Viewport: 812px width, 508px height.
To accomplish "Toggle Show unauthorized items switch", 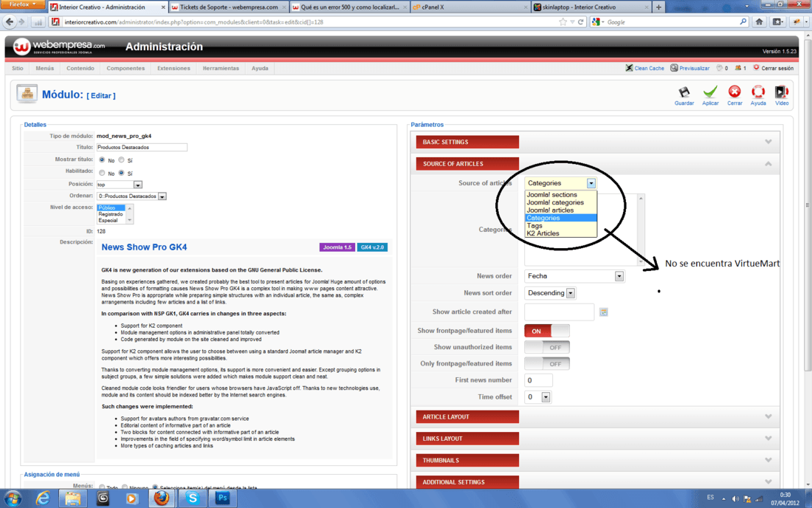I will click(547, 347).
